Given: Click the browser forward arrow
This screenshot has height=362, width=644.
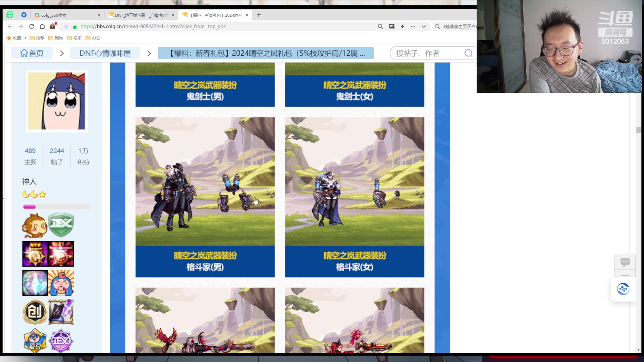Looking at the screenshot, I should (21, 26).
